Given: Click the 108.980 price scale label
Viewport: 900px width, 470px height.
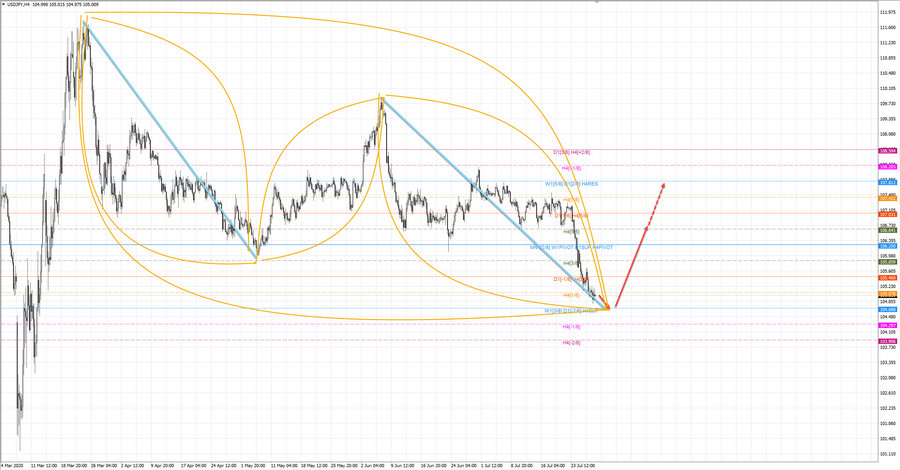Looking at the screenshot, I should tap(888, 134).
